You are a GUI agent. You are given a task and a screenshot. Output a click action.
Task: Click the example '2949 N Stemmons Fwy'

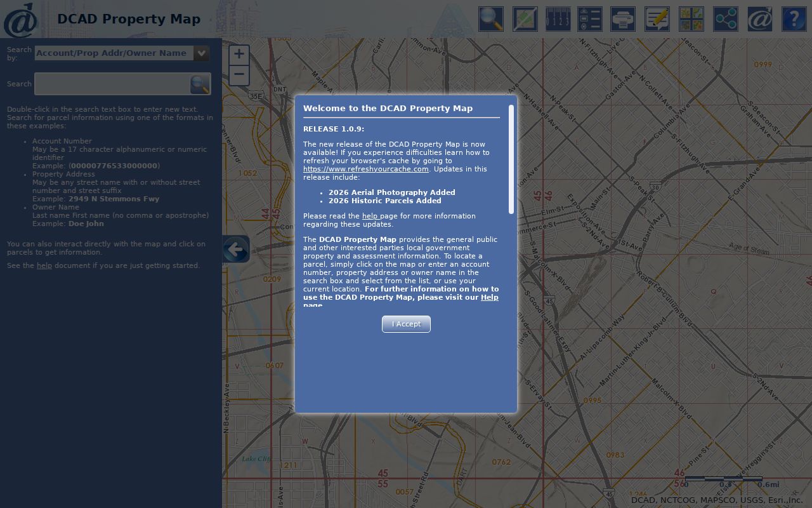pyautogui.click(x=114, y=199)
